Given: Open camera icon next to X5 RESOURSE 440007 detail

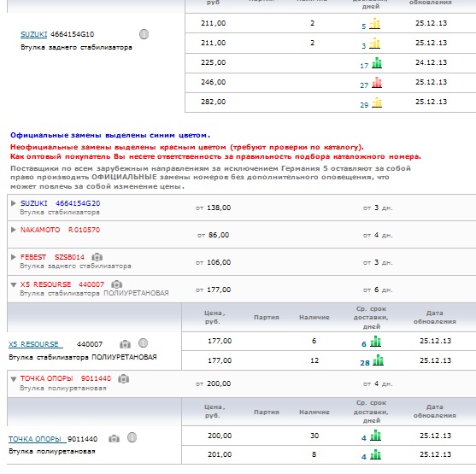Looking at the screenshot, I should tap(125, 344).
